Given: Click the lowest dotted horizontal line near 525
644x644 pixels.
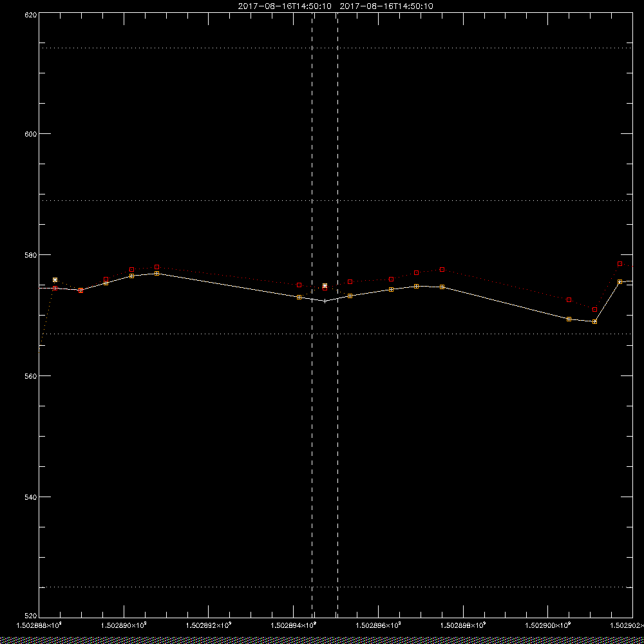Looking at the screenshot, I should [336, 587].
